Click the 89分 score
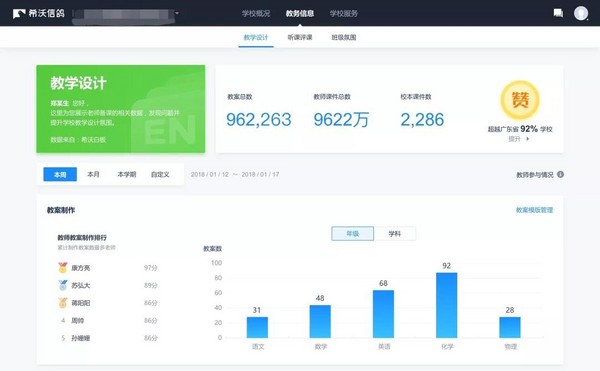Image resolution: width=600 pixels, height=371 pixels. coord(150,286)
